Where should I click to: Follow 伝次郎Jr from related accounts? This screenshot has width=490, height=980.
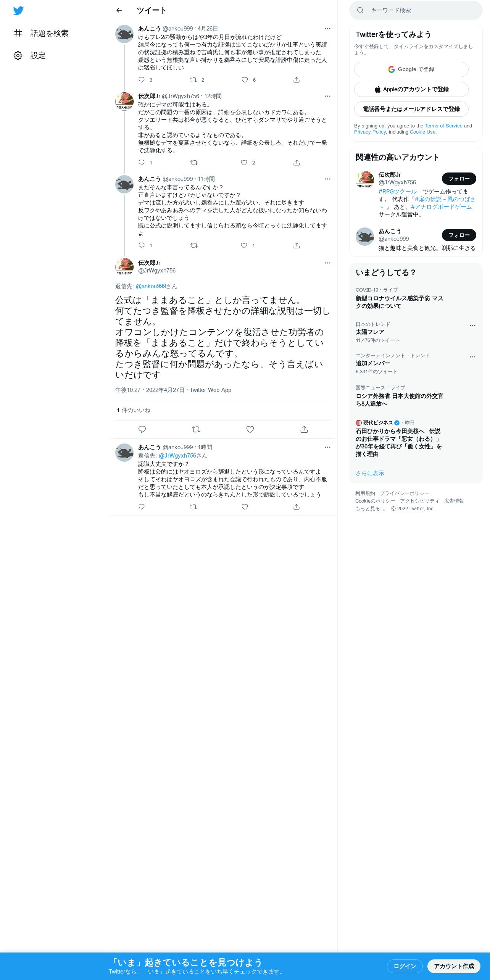click(x=459, y=179)
